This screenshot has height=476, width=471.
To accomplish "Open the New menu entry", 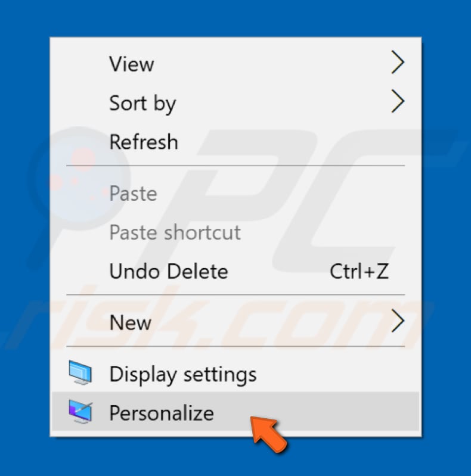I will pos(130,323).
